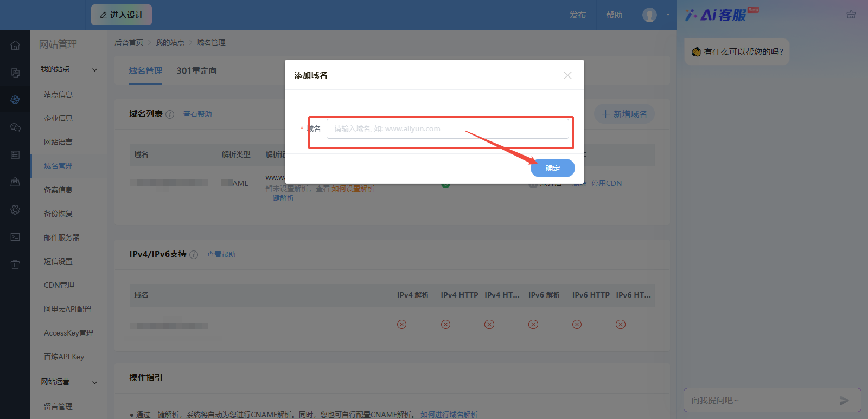Open 查看帮助 link beside IPv4/IPv6支持
Viewport: 868px width, 419px height.
(x=221, y=255)
